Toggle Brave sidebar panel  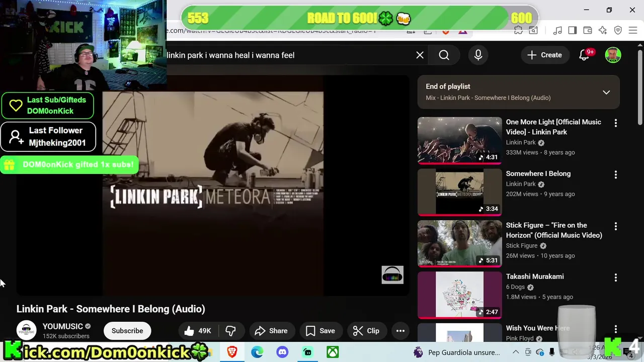click(573, 31)
